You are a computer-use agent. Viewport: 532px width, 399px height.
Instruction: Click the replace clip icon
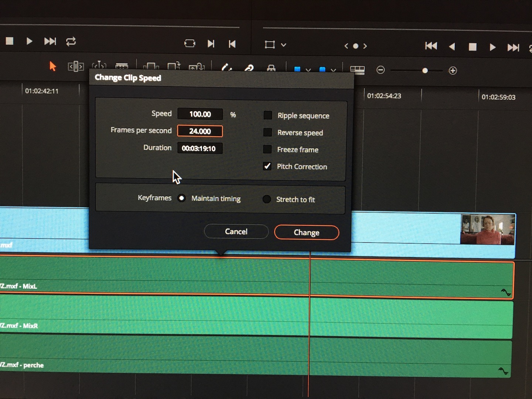coord(197,67)
